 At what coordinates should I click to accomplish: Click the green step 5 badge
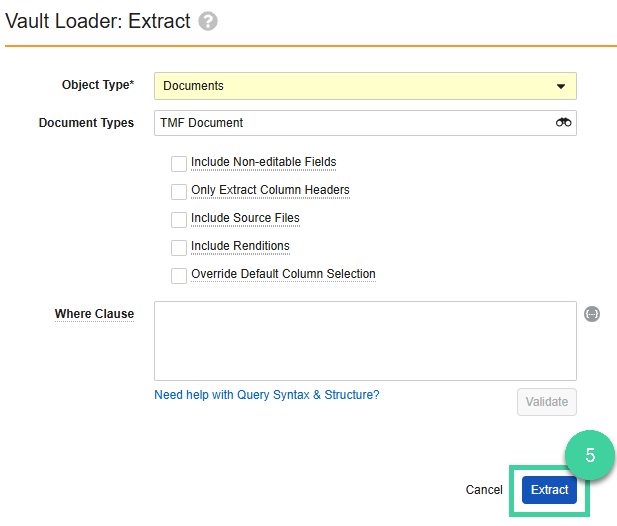[x=589, y=455]
